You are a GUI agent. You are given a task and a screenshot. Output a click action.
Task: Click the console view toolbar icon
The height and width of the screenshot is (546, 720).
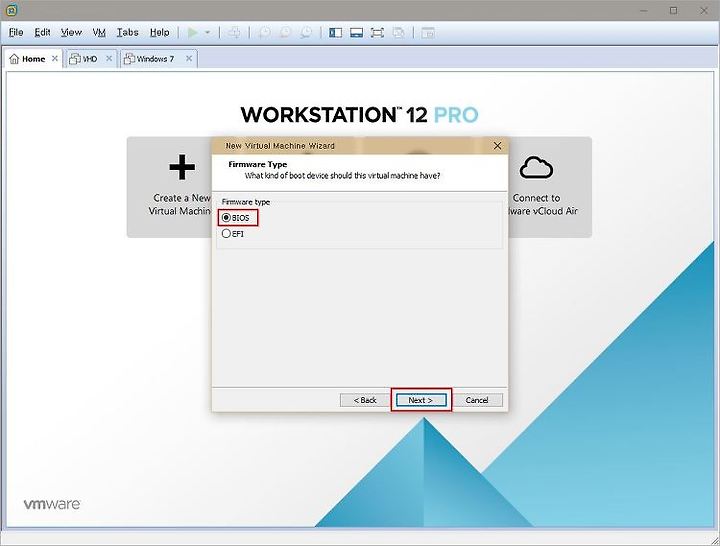pos(428,33)
